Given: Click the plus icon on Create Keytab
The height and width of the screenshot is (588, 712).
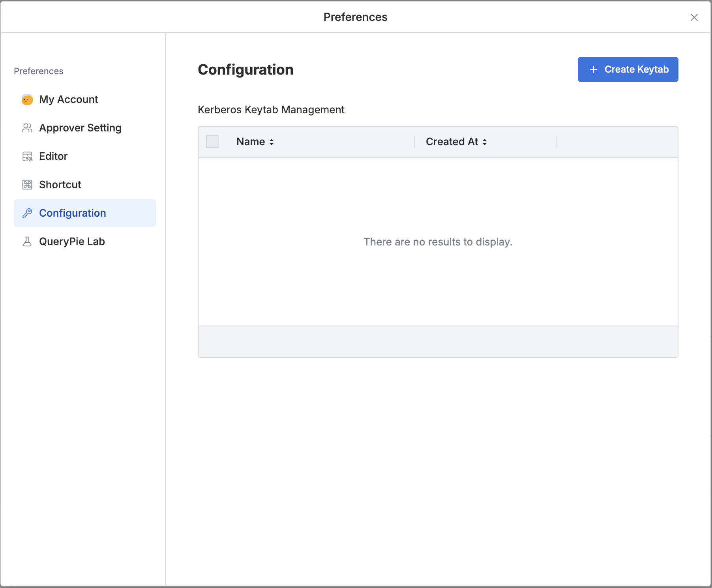Looking at the screenshot, I should click(593, 69).
